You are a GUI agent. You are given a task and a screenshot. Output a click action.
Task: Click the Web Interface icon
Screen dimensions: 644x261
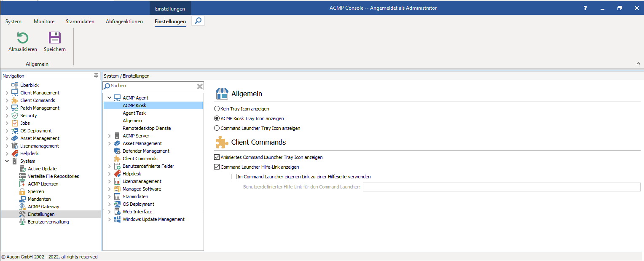pyautogui.click(x=117, y=212)
